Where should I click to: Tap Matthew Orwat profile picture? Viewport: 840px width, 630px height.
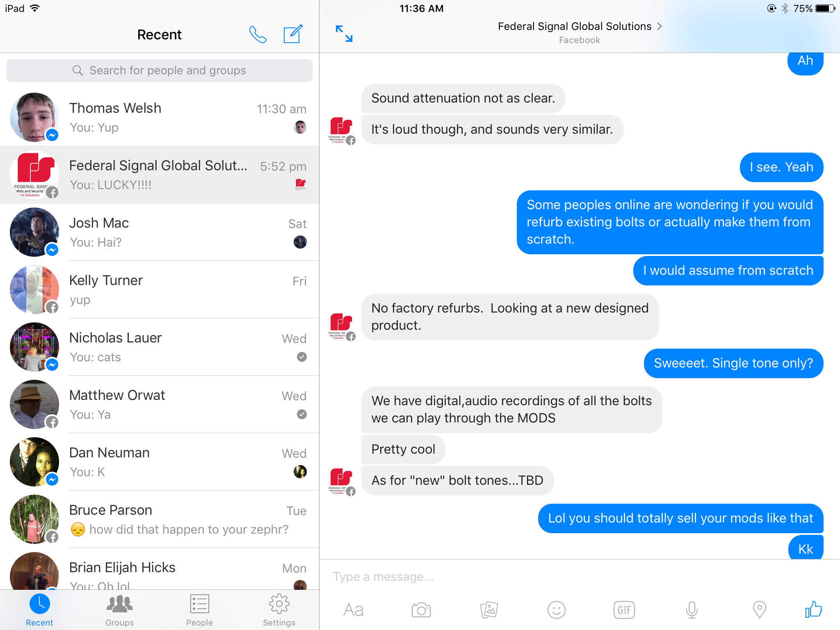(34, 404)
